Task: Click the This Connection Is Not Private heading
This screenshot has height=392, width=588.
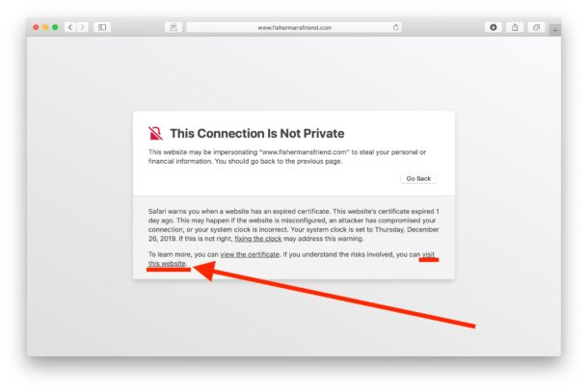Action: pos(257,134)
